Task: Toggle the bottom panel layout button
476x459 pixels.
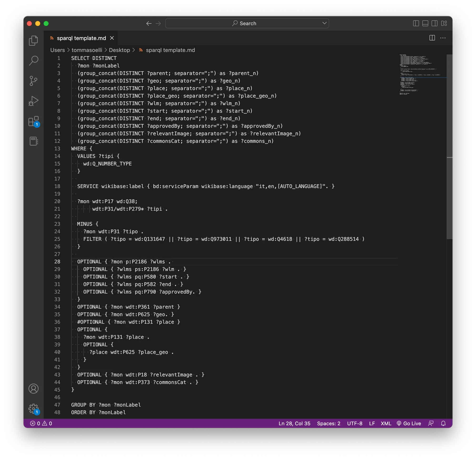Action: pos(425,23)
